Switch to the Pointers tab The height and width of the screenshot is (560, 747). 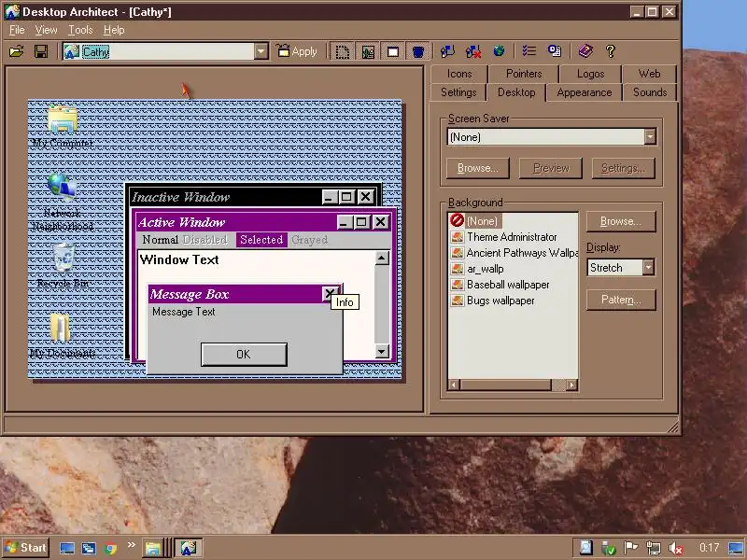pos(524,74)
